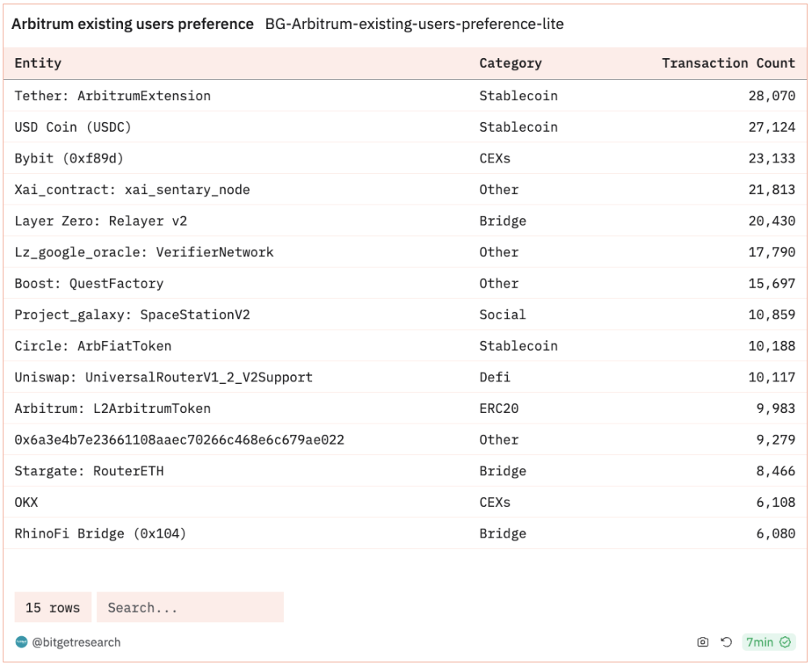Click the 6,080 transaction count value

coord(776,533)
